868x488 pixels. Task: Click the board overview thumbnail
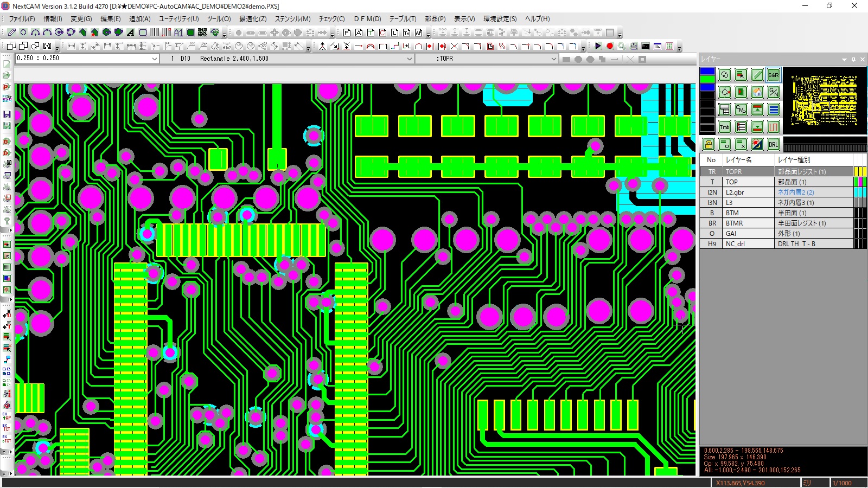point(824,100)
